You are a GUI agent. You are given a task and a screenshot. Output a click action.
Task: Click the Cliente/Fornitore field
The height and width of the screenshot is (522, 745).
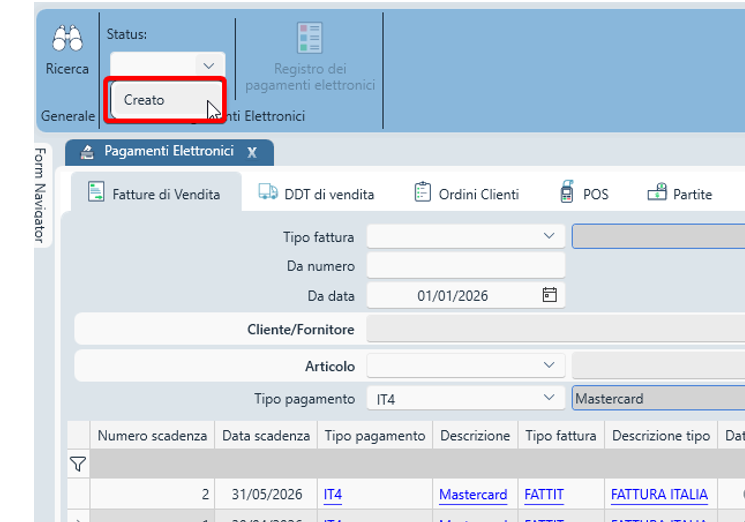pyautogui.click(x=555, y=329)
